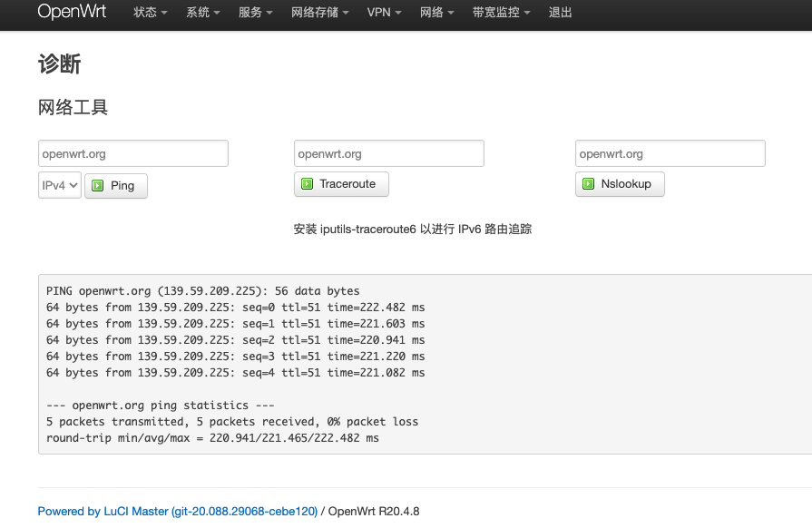Click the ping hostname input field

pyautogui.click(x=132, y=152)
